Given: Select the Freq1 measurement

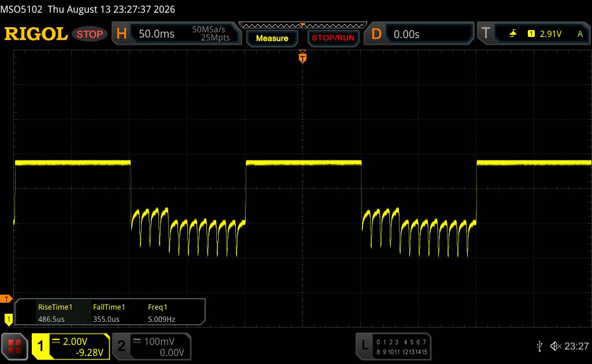Looking at the screenshot, I should coord(157,307).
